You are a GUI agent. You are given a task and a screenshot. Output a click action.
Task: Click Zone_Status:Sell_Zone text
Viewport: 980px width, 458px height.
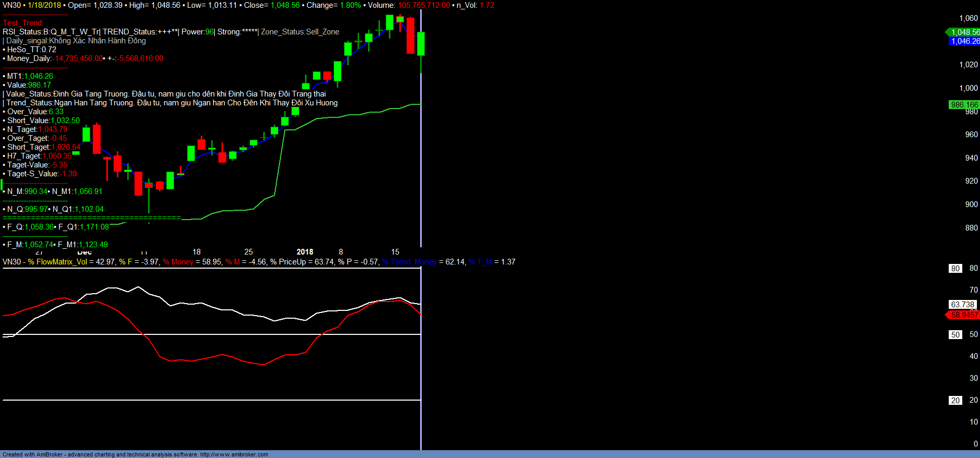pyautogui.click(x=300, y=32)
